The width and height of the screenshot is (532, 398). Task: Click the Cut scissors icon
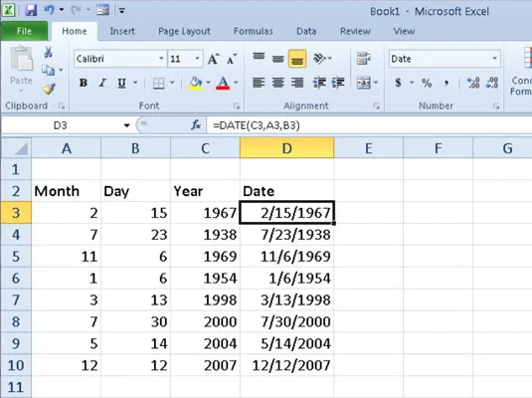click(48, 52)
